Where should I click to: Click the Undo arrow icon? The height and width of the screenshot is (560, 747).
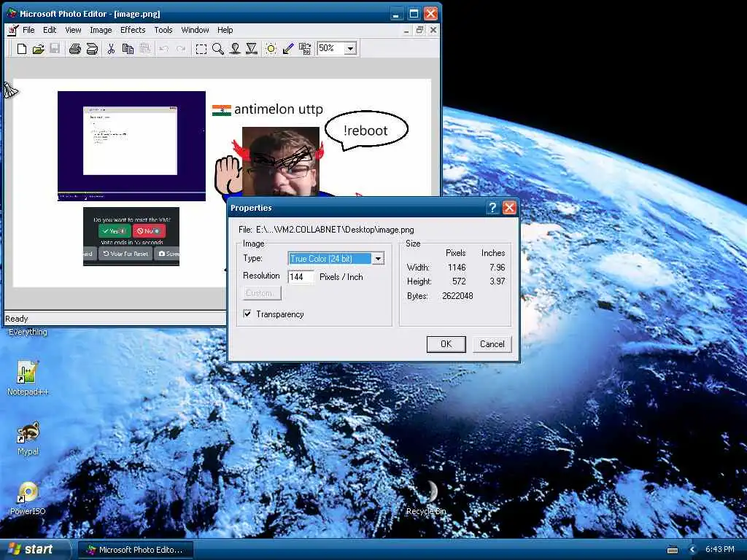tap(164, 49)
